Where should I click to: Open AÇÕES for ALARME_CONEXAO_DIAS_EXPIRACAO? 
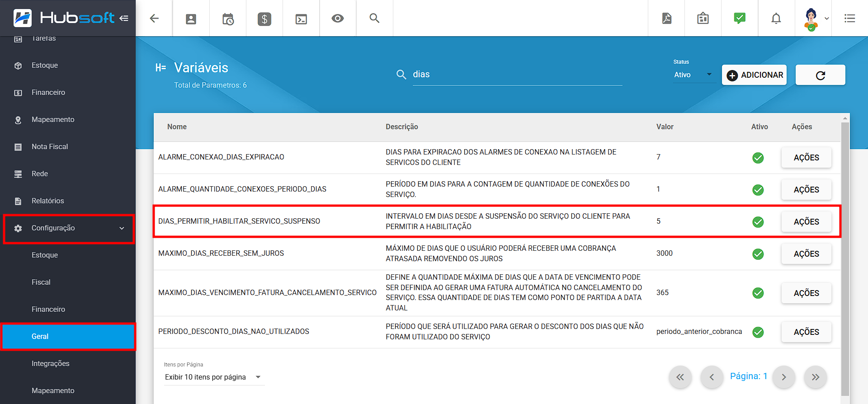click(807, 158)
